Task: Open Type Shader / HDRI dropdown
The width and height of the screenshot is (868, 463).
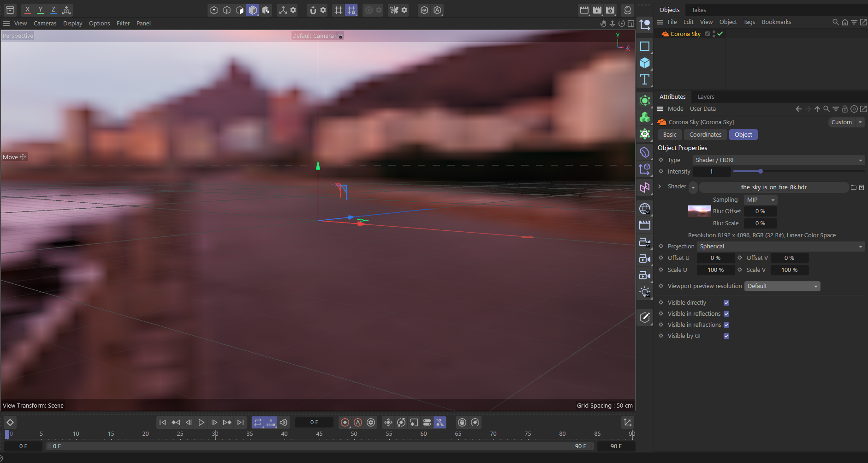Action: tap(779, 160)
